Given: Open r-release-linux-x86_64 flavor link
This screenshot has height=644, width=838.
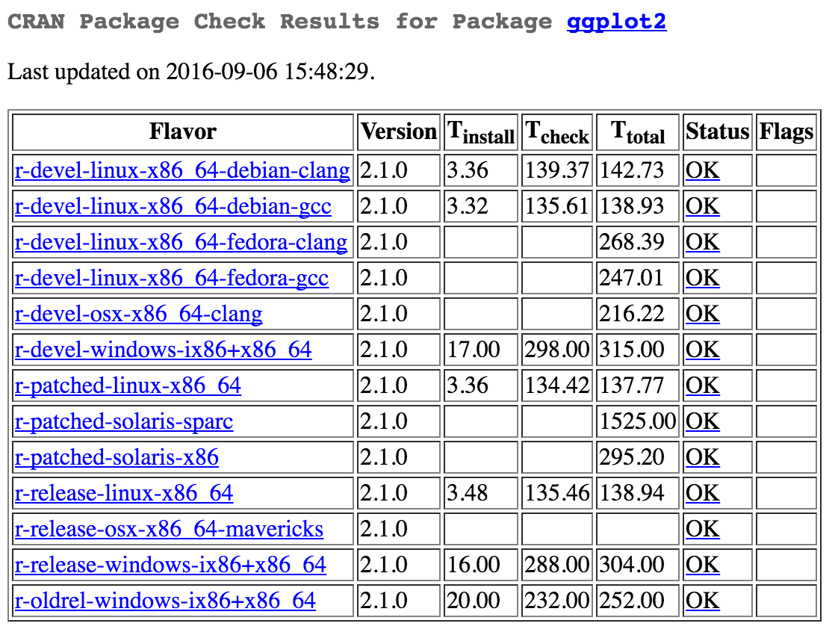Looking at the screenshot, I should (x=124, y=493).
